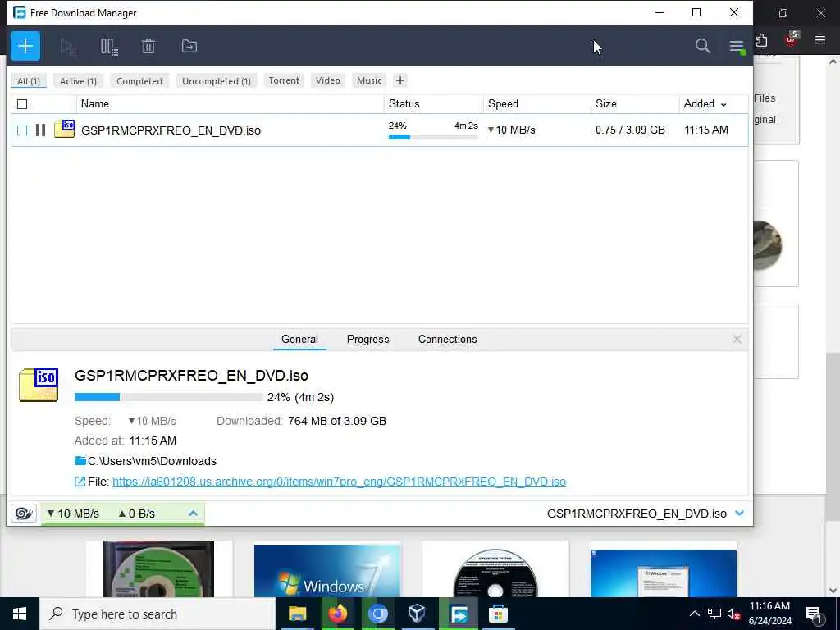Click the row progress bar at 24%

433,137
